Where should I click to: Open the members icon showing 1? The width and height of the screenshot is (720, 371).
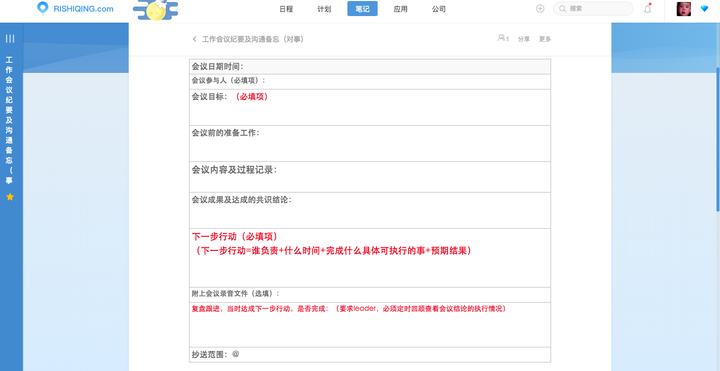point(503,39)
